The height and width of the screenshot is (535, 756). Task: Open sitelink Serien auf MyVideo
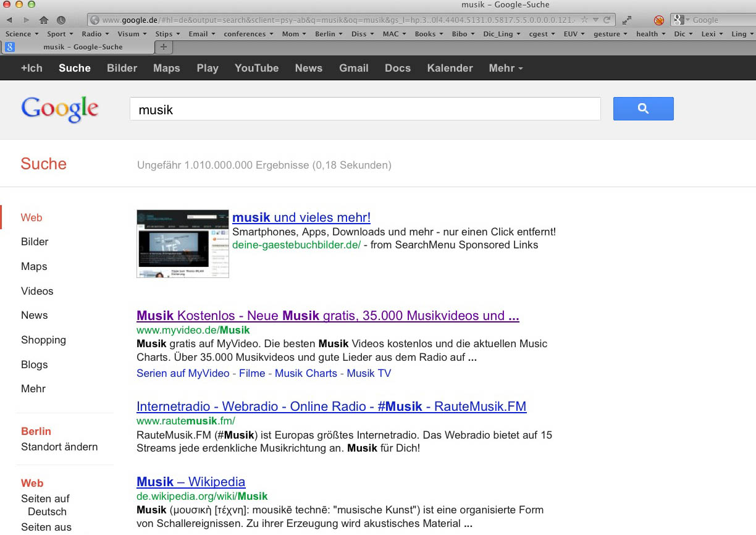coord(183,373)
